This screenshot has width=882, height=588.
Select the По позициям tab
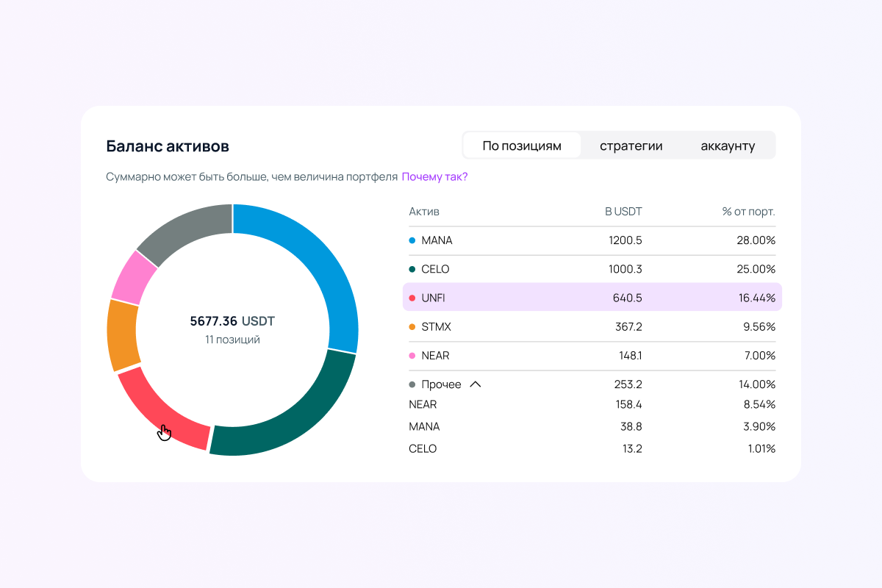522,146
